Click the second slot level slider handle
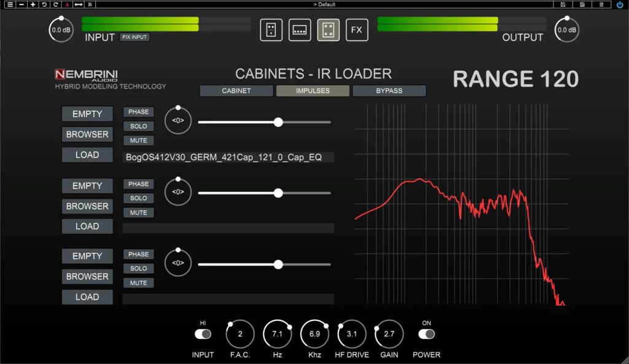 (x=278, y=193)
